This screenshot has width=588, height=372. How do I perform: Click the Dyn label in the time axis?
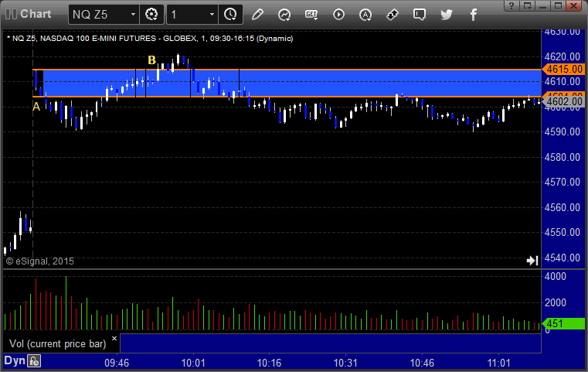15,361
